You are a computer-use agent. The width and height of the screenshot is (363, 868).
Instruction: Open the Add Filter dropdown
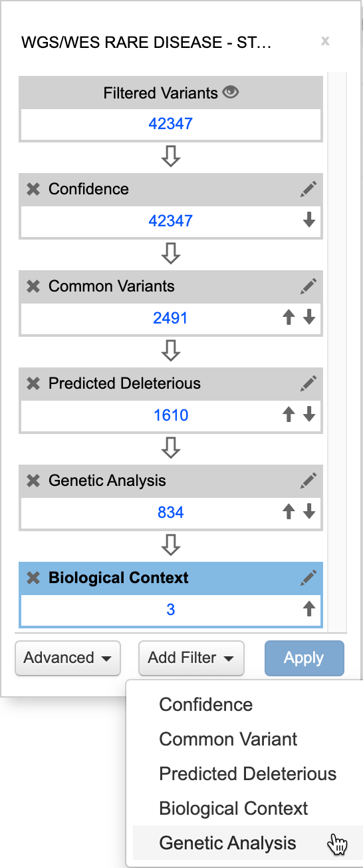pos(191,658)
